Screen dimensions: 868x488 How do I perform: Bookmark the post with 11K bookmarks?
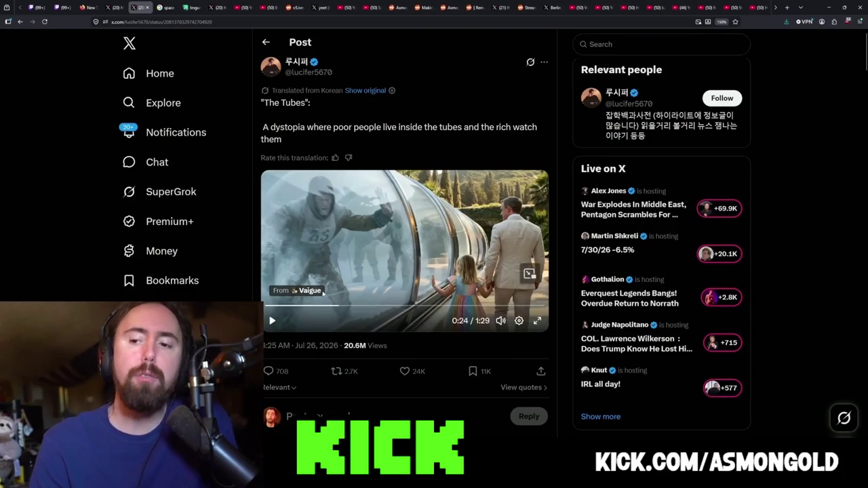coord(473,371)
